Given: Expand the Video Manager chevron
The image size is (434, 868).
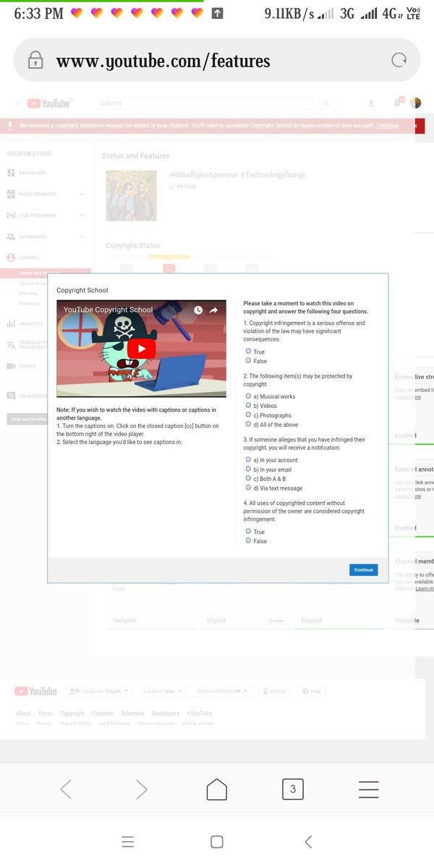Looking at the screenshot, I should click(x=82, y=194).
